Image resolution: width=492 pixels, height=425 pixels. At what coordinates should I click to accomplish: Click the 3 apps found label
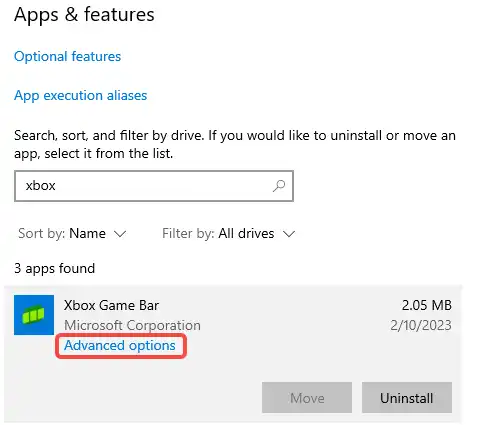[54, 268]
